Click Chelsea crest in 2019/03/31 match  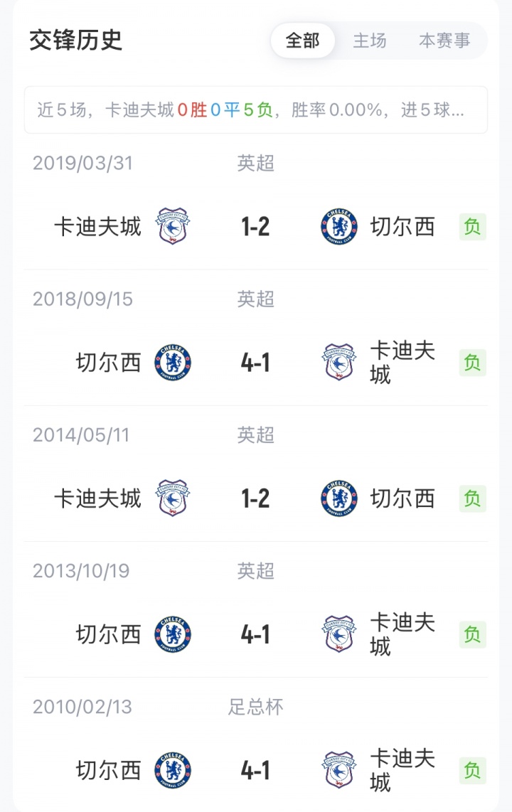point(339,227)
